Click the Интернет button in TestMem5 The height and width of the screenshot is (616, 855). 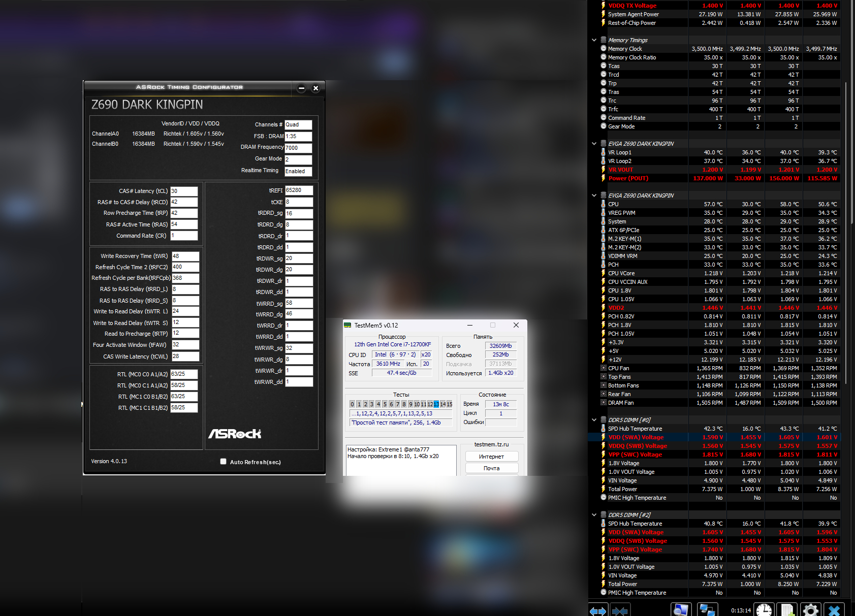[x=492, y=457]
